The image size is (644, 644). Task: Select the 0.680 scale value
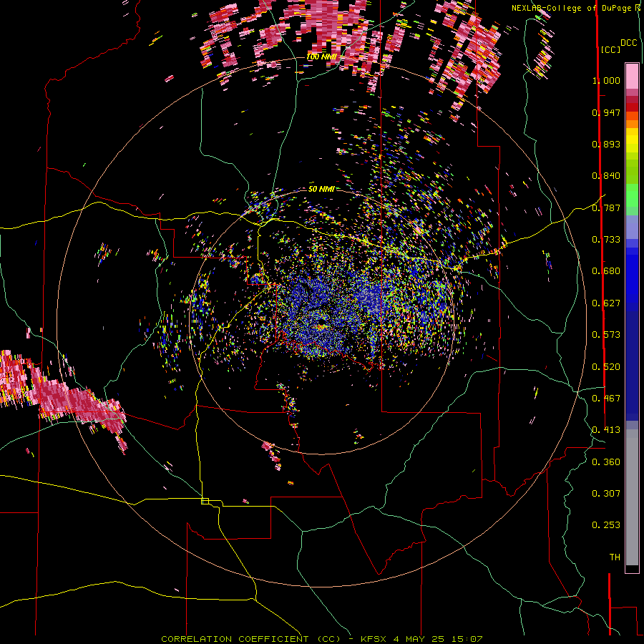point(606,271)
